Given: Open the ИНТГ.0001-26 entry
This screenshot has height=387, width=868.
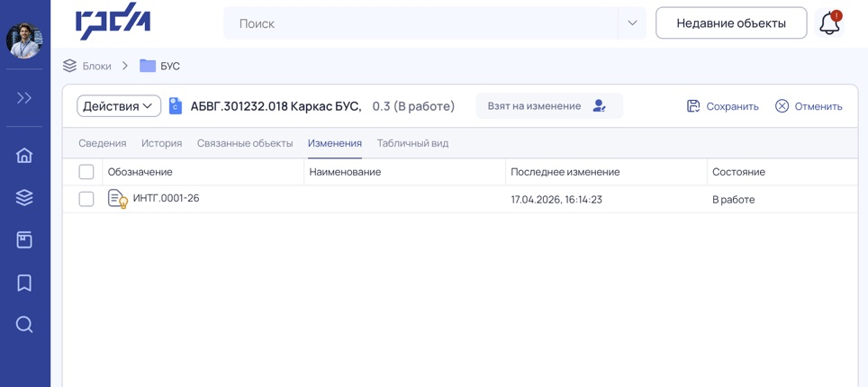Looking at the screenshot, I should coord(166,198).
